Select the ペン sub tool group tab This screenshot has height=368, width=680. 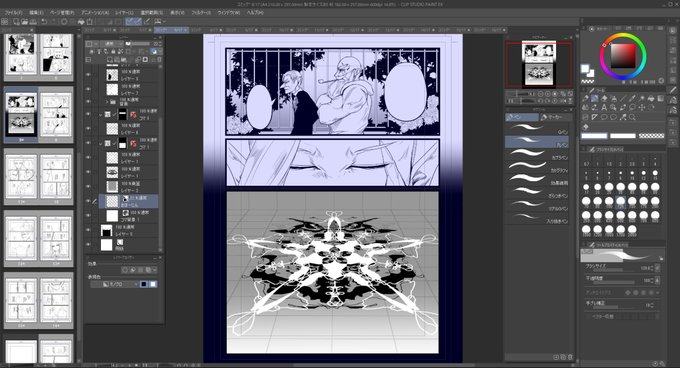[x=522, y=117]
